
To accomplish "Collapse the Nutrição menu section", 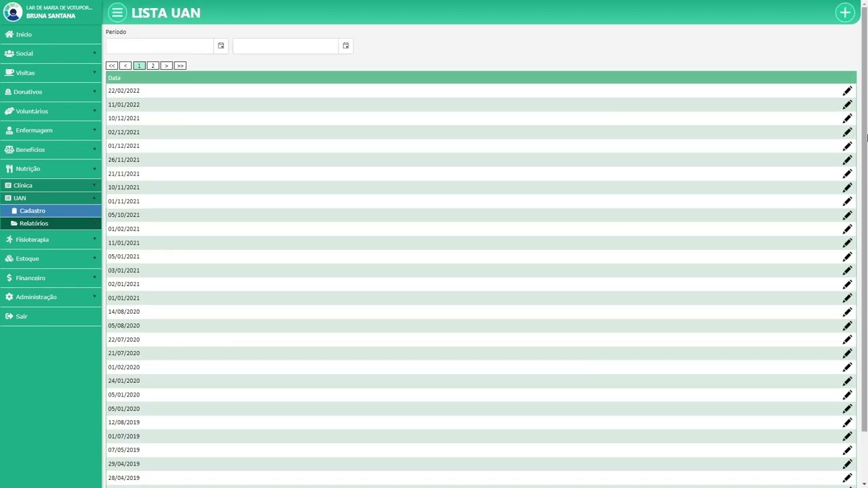I will point(50,169).
